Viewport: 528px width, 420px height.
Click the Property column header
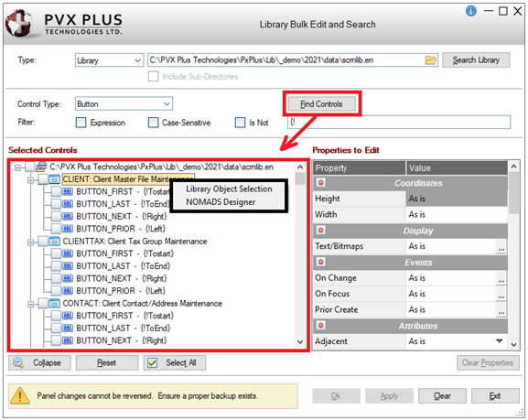point(360,167)
